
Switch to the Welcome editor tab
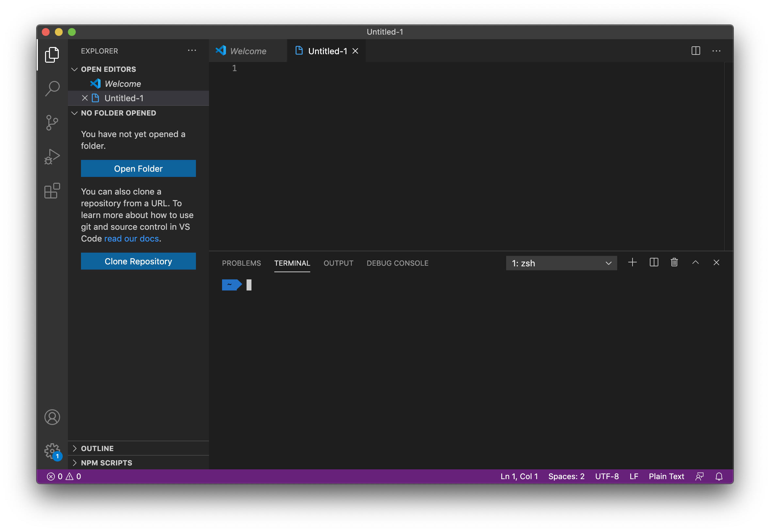(x=248, y=51)
